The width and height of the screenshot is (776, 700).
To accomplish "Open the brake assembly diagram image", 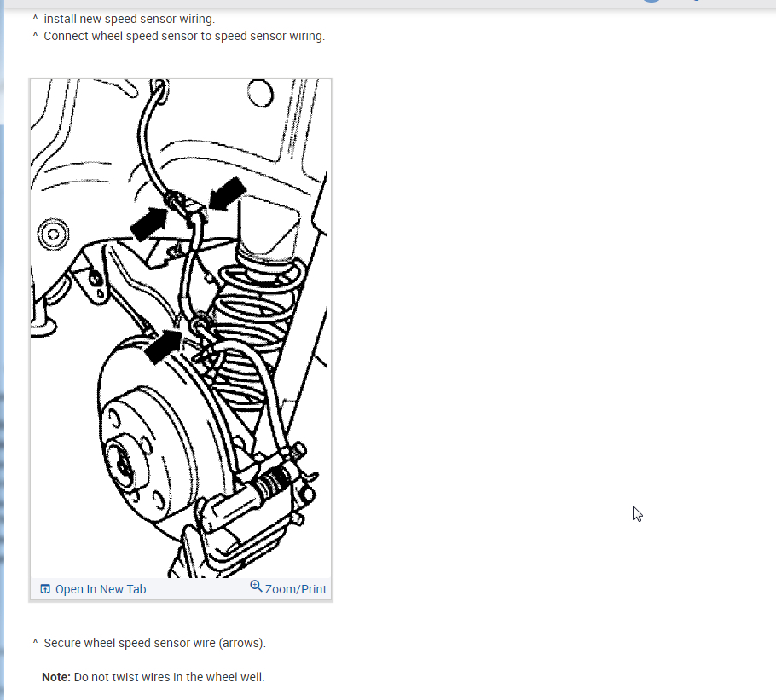I will (181, 328).
